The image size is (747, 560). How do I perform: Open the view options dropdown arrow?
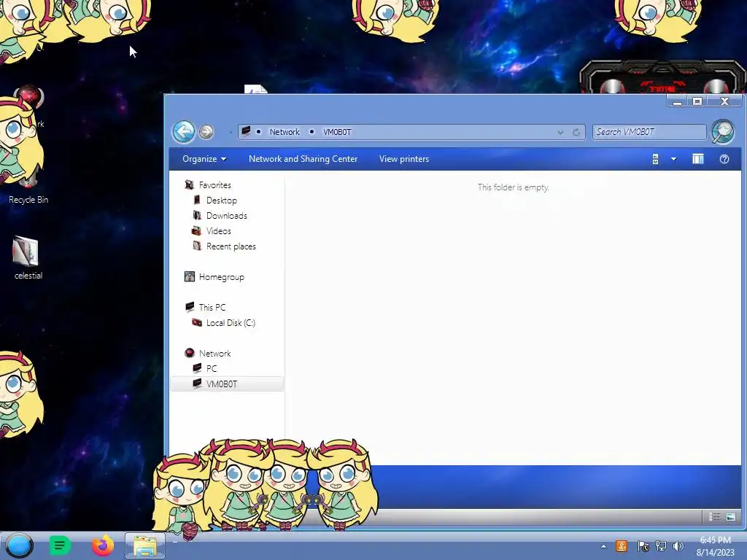coord(673,159)
